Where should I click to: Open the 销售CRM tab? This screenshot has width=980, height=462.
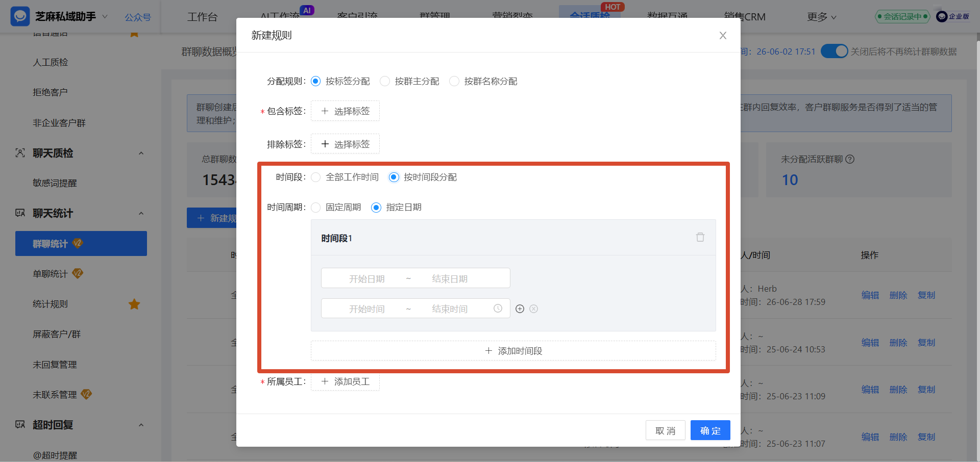tap(745, 17)
